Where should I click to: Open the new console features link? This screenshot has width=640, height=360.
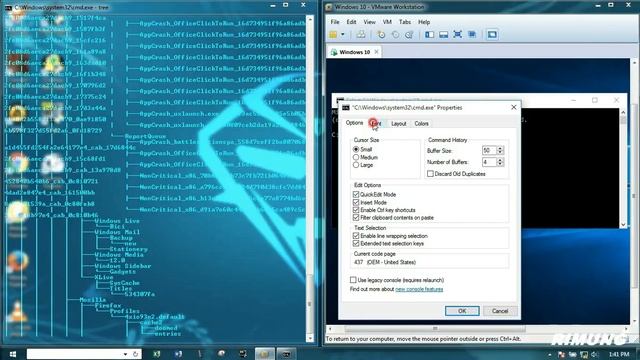[419, 289]
